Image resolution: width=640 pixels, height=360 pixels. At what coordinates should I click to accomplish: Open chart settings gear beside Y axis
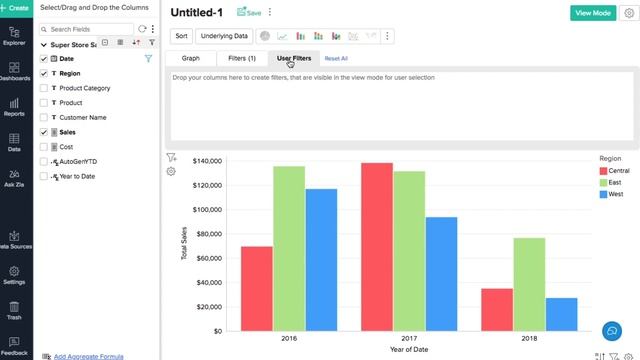[171, 171]
